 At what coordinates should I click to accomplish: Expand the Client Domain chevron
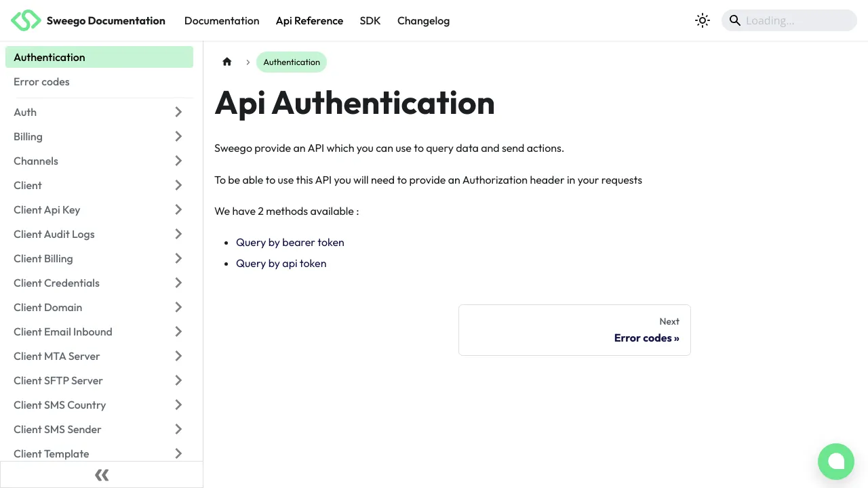(x=178, y=307)
